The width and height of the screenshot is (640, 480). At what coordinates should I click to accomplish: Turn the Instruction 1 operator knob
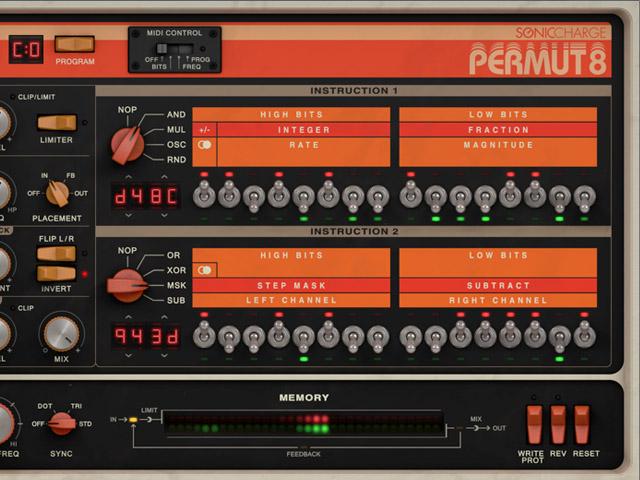[x=127, y=145]
